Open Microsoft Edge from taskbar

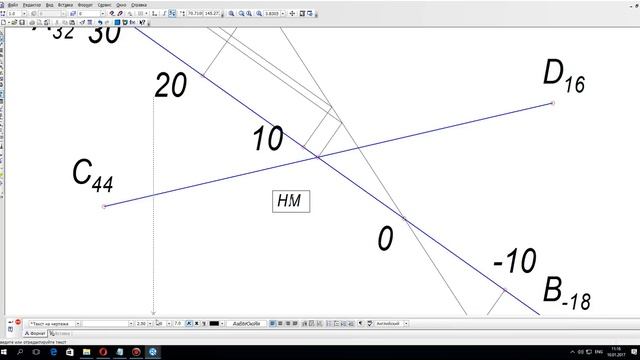pyautogui.click(x=53, y=352)
